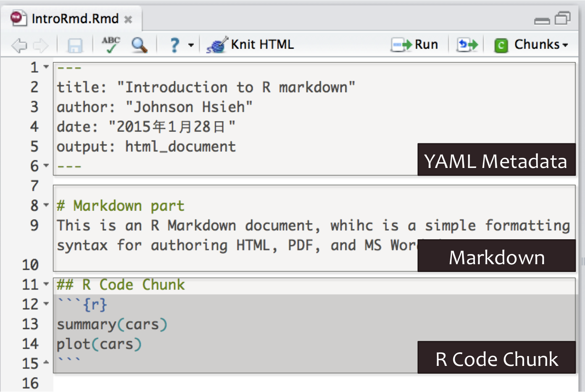This screenshot has height=392, width=585.
Task: Select the IntroRmd.Rmd tab
Action: point(74,19)
